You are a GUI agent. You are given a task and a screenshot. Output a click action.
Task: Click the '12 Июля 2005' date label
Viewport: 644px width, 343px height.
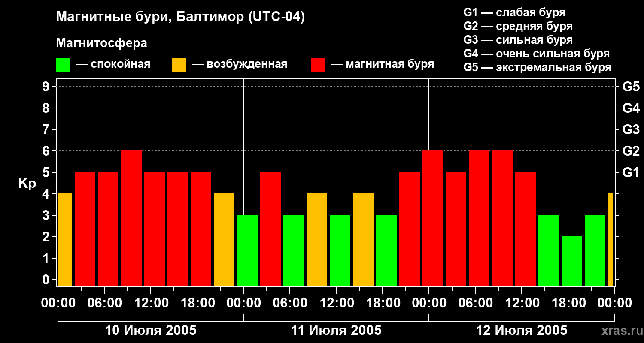point(522,331)
